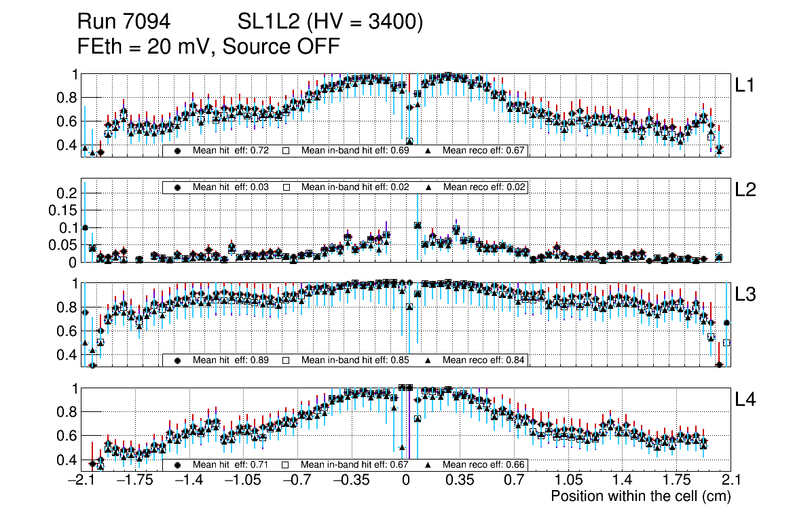Click the "Run 7094" title text
Screen dimensions: 812x524
(123, 23)
